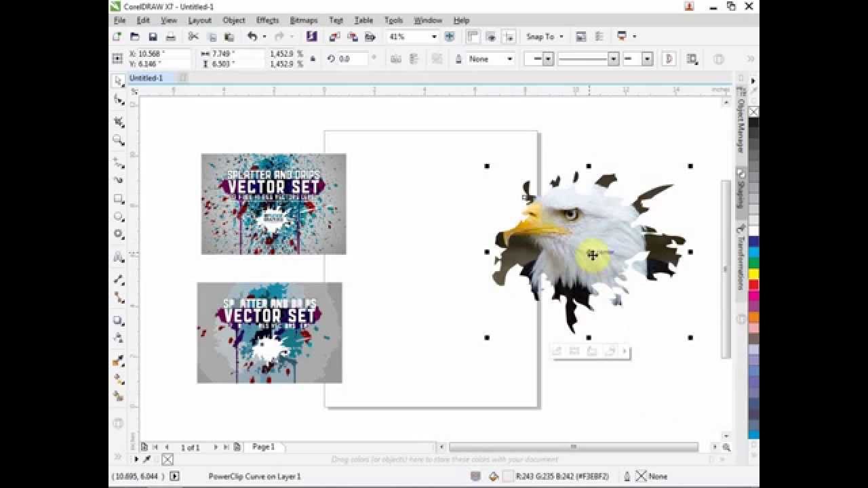The height and width of the screenshot is (488, 868).
Task: Add a page at document start
Action: click(144, 447)
